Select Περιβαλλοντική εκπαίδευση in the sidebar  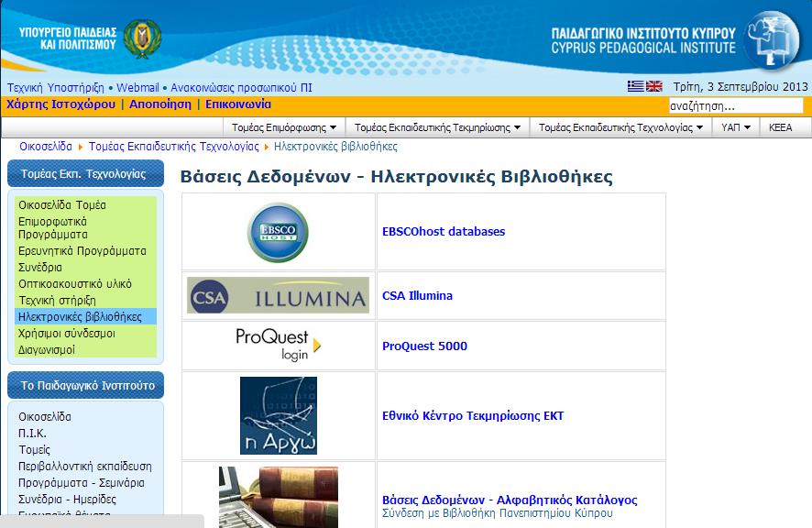tap(85, 467)
